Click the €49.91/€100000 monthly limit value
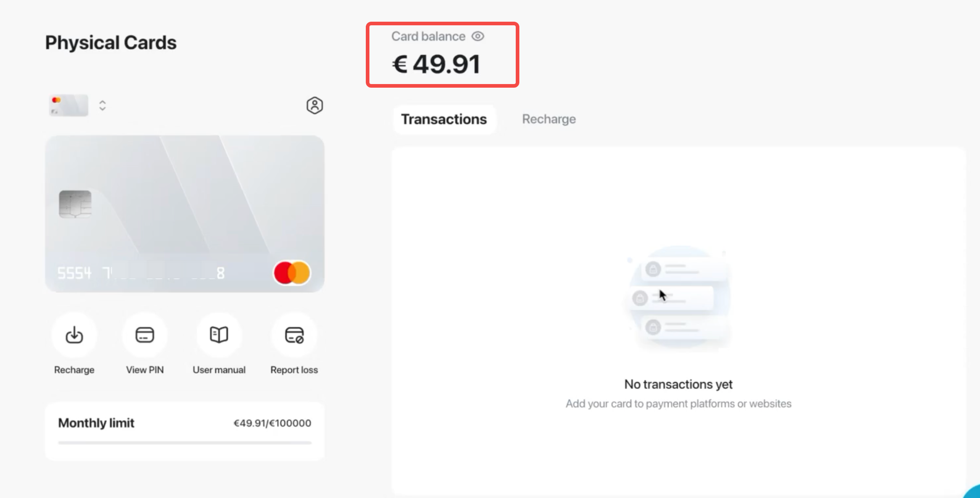This screenshot has height=498, width=980. (272, 423)
